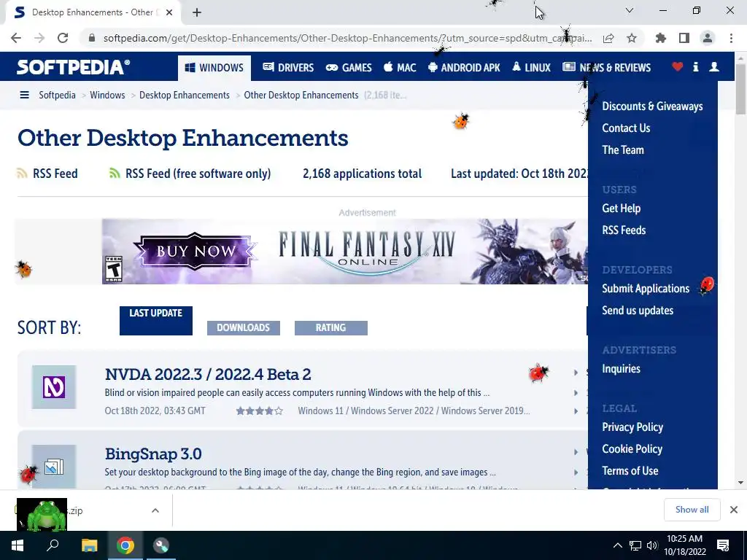
Task: Go back with the browser back arrow
Action: pos(16,38)
